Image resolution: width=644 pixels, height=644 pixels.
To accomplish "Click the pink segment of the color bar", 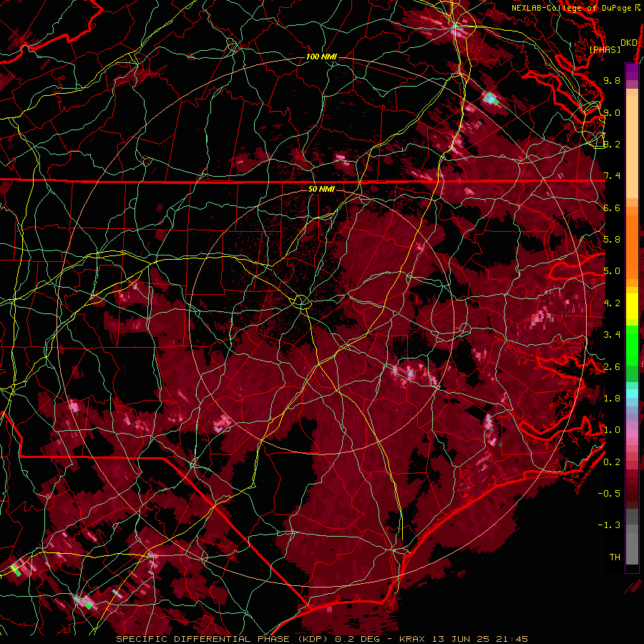I will pos(632,434).
